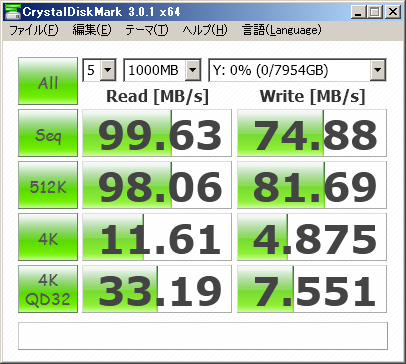Start the 512K benchmark test
406x364 pixels.
[48, 185]
